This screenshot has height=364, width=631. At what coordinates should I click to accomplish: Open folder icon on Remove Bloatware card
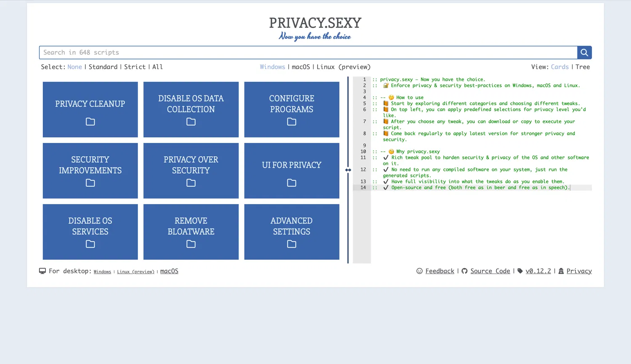[191, 244]
